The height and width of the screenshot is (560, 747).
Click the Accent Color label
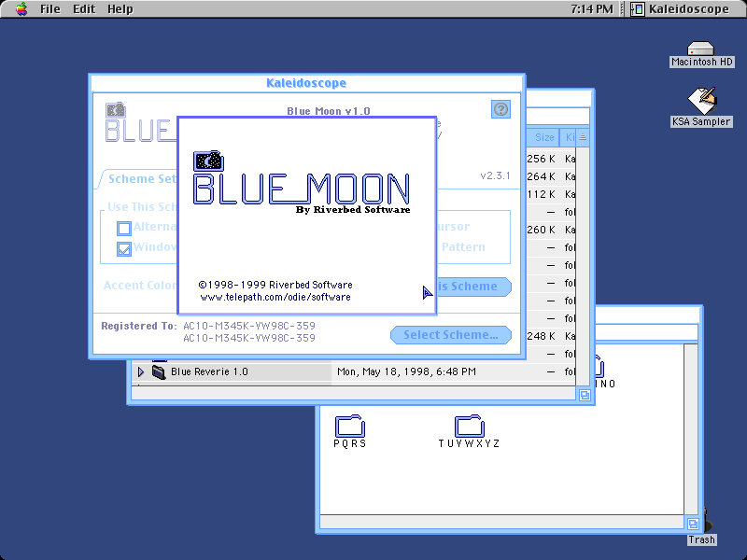[140, 286]
